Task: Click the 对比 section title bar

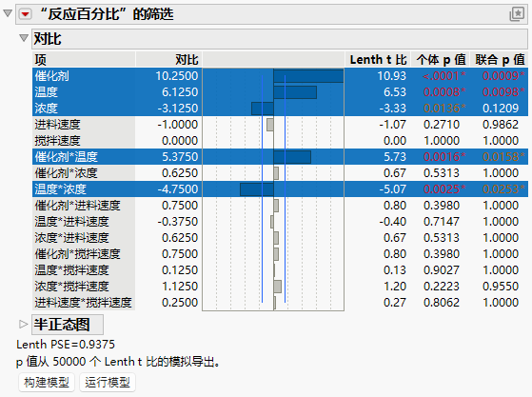Action: [280, 39]
